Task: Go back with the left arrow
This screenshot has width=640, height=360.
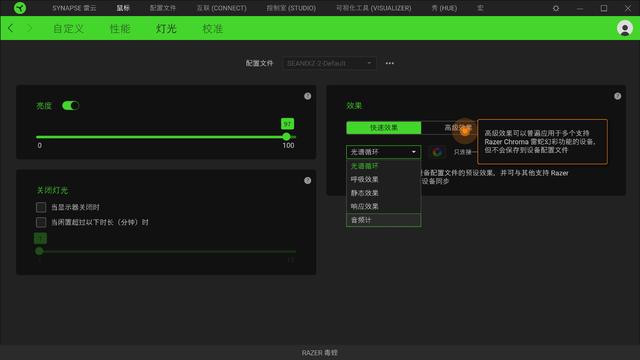Action: pyautogui.click(x=11, y=28)
